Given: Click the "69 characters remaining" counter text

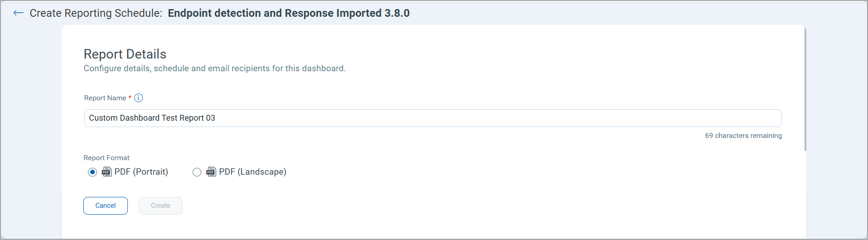Looking at the screenshot, I should pos(743,136).
